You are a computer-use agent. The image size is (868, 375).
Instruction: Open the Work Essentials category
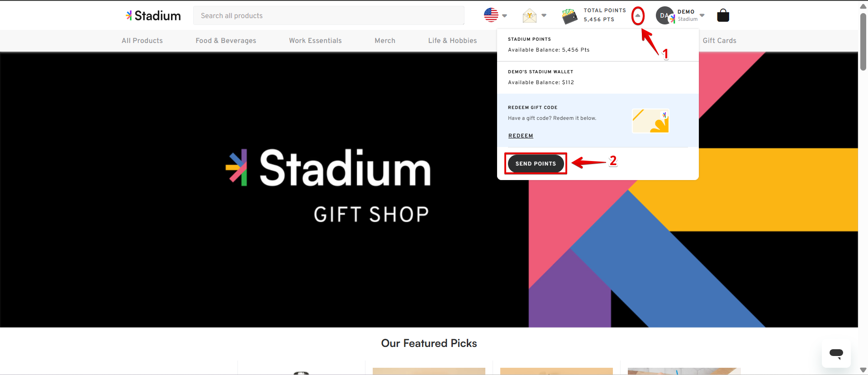tap(315, 41)
